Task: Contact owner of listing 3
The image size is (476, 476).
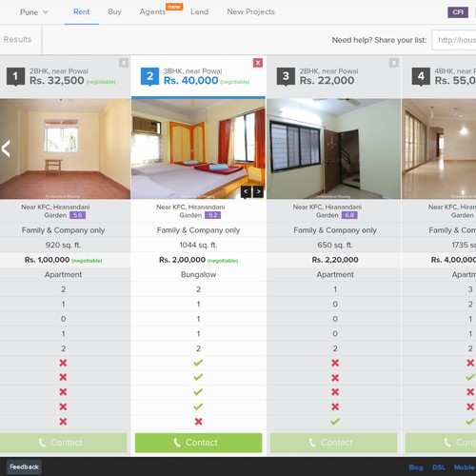Action: [x=334, y=443]
